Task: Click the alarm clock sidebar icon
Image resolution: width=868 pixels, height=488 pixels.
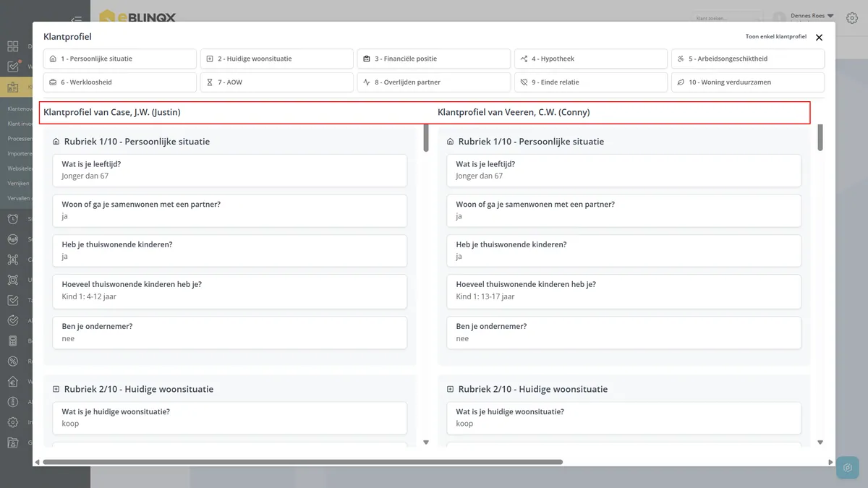Action: (x=13, y=218)
